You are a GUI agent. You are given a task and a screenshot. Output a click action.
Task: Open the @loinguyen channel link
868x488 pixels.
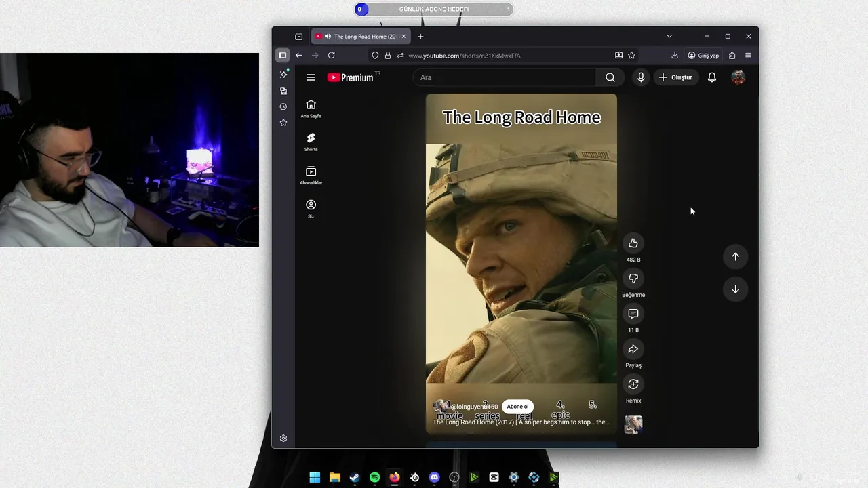click(475, 407)
